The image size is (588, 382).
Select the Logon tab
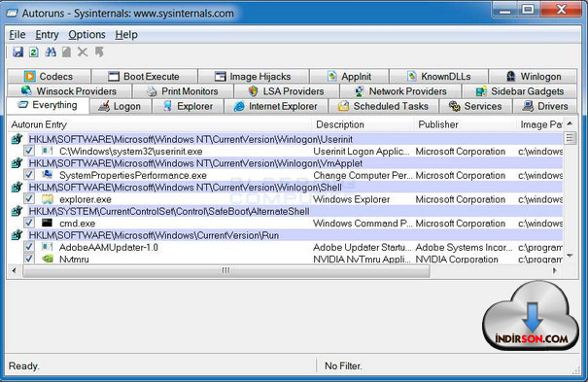(121, 106)
